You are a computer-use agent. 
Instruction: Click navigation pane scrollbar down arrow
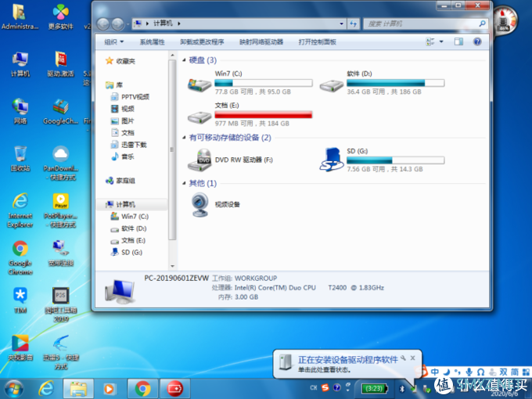(x=172, y=266)
